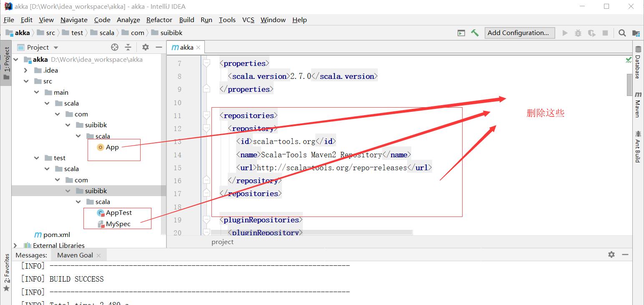Screen dimensions: 644x305
Task: Open Project panel settings gear
Action: coord(145,47)
